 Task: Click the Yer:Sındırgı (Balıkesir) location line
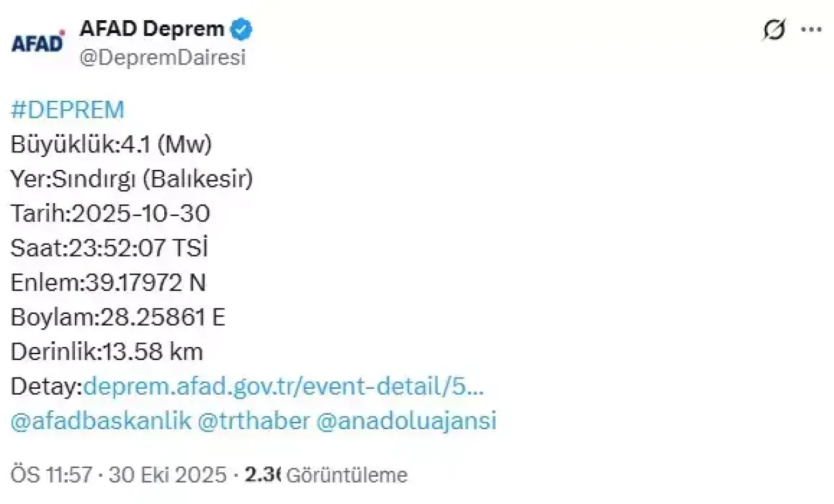pos(132,179)
